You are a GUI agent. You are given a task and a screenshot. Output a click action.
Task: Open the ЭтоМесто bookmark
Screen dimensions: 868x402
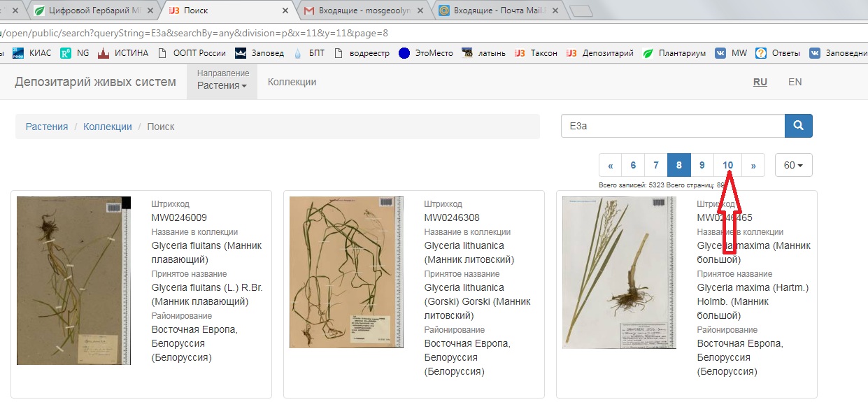[426, 53]
